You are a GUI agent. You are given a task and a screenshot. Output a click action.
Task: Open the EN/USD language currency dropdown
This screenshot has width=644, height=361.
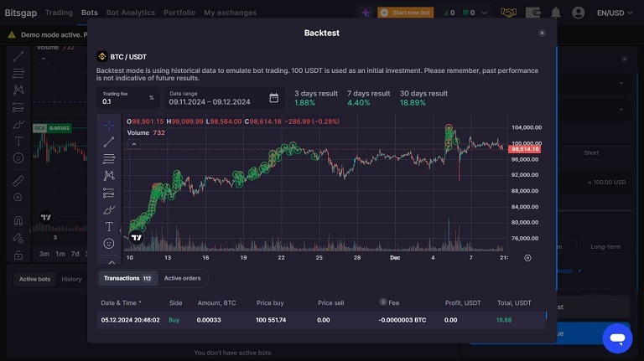point(615,13)
